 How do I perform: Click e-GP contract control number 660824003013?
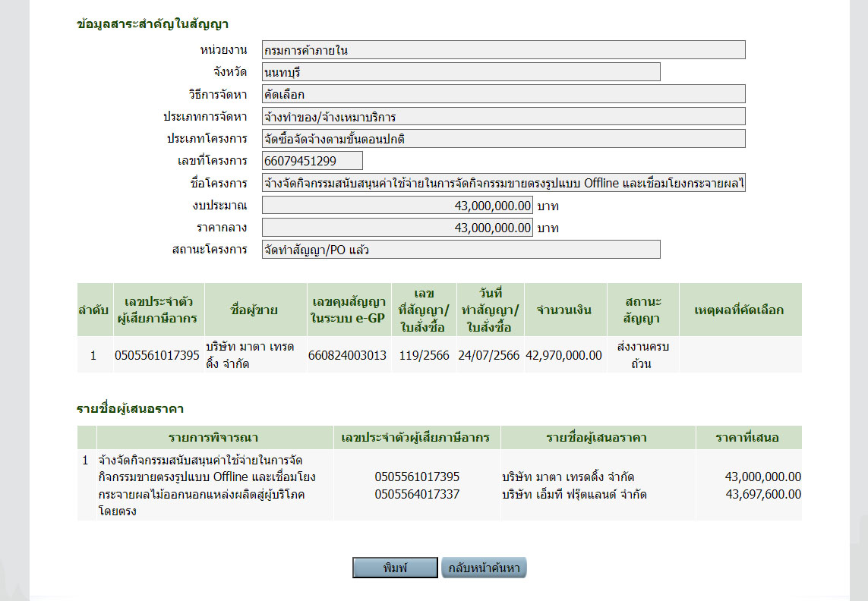(347, 355)
